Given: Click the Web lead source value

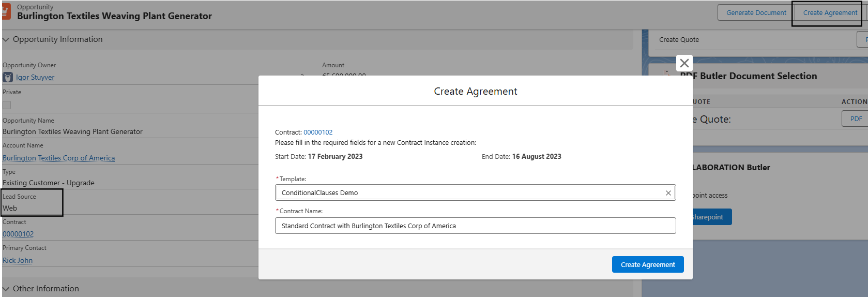Looking at the screenshot, I should pyautogui.click(x=10, y=209).
